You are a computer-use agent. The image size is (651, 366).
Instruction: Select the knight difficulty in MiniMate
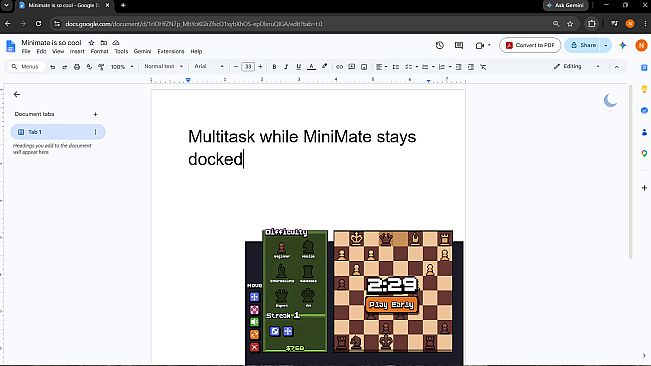pos(308,249)
